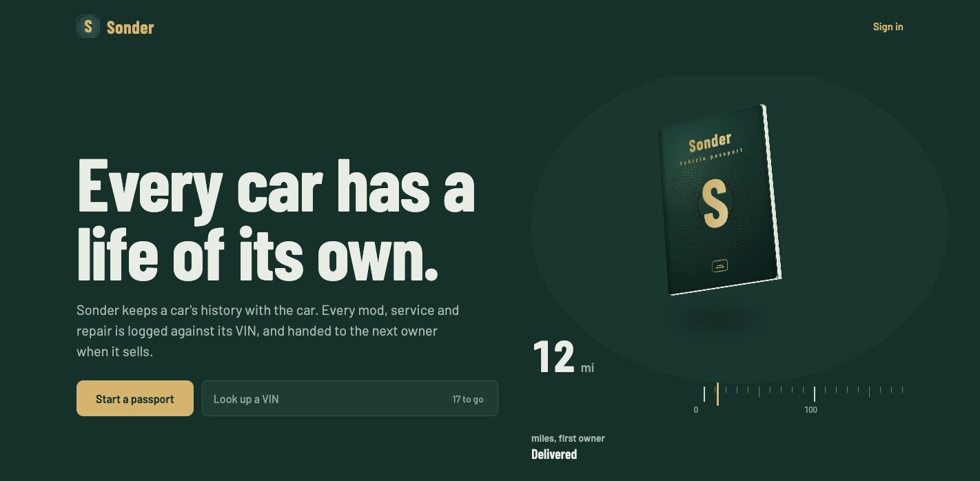
Task: Open the Sign in link
Action: (888, 27)
